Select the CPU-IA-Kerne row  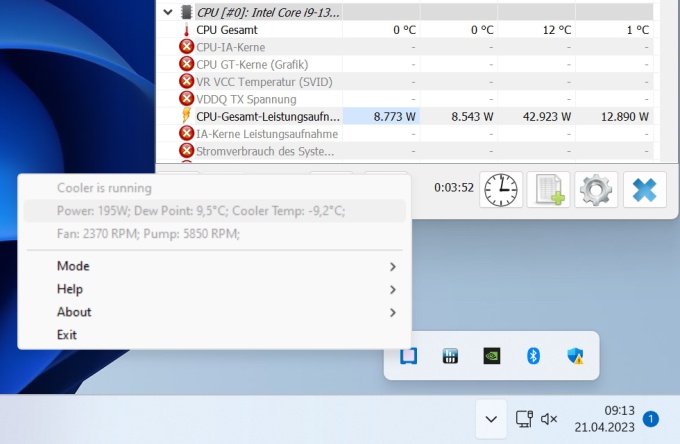(x=406, y=47)
